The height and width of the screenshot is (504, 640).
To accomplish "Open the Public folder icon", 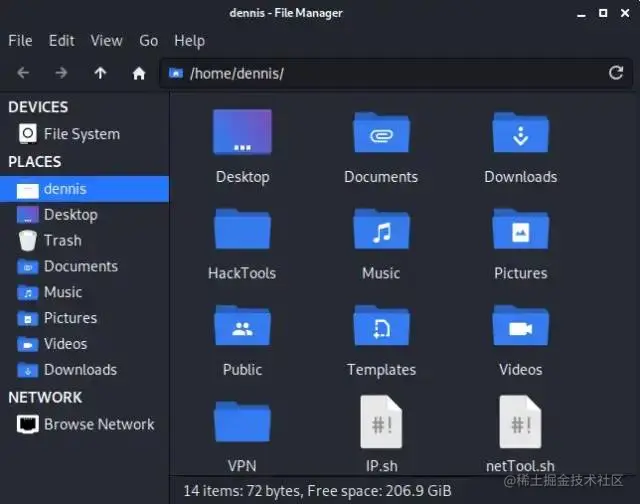I will 242,325.
